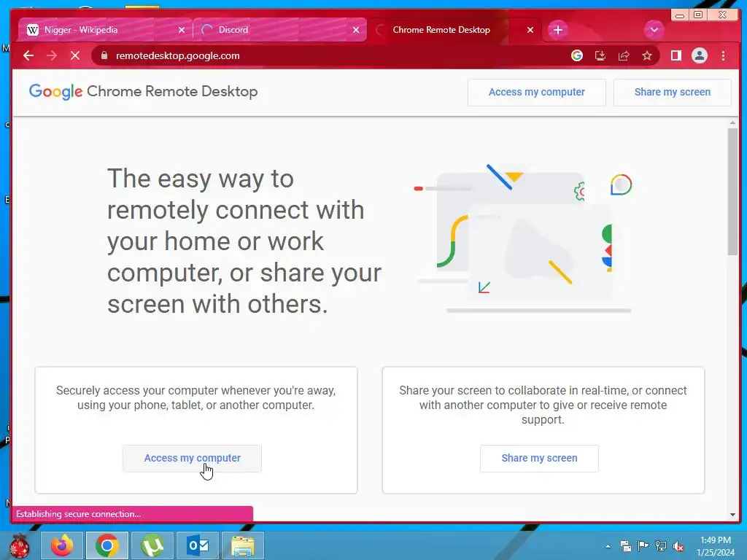
Task: Click the scrollbar up arrow
Action: [x=732, y=123]
